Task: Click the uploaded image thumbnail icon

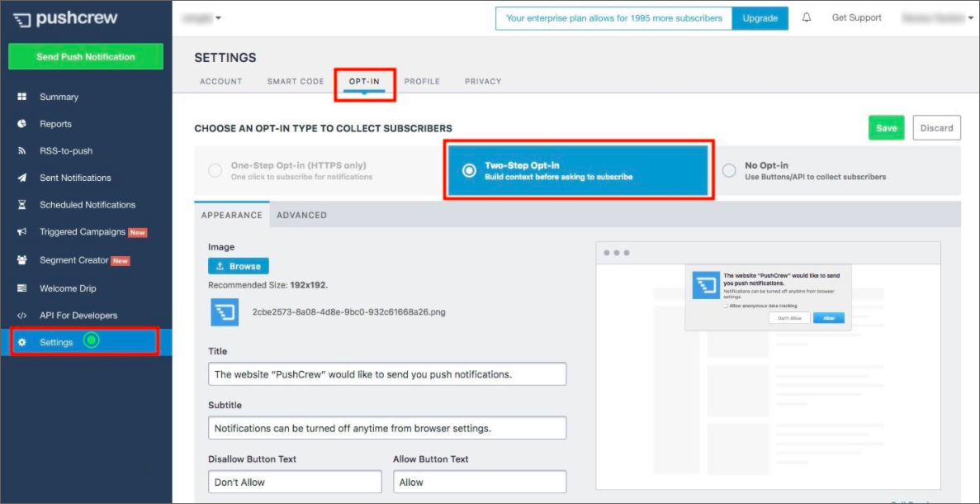Action: 225,312
